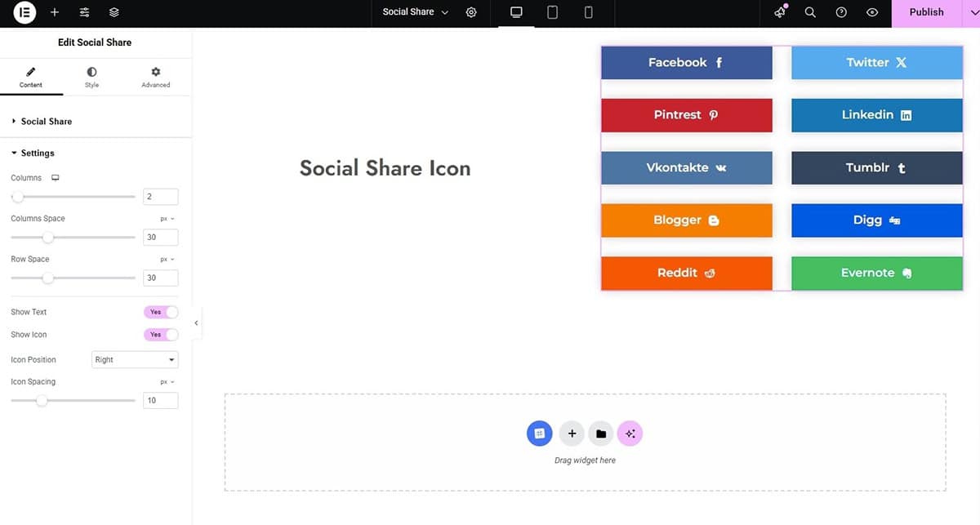Click the AI sparkle build icon
980x525 pixels.
[630, 434]
